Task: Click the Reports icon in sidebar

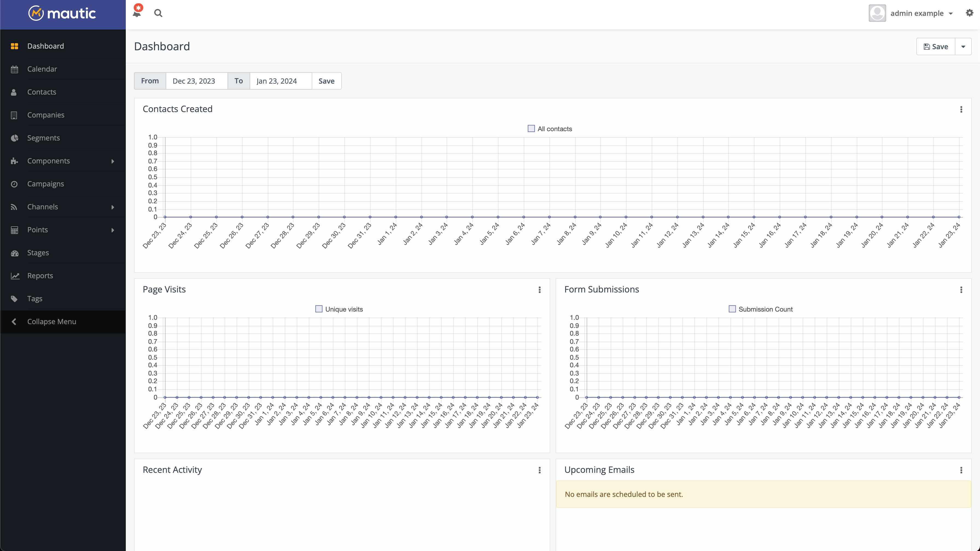Action: coord(15,276)
